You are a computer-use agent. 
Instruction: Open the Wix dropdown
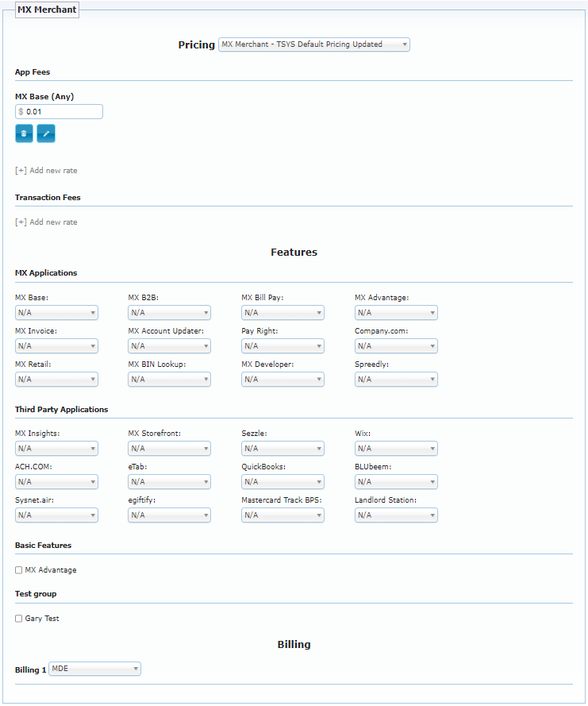point(396,449)
